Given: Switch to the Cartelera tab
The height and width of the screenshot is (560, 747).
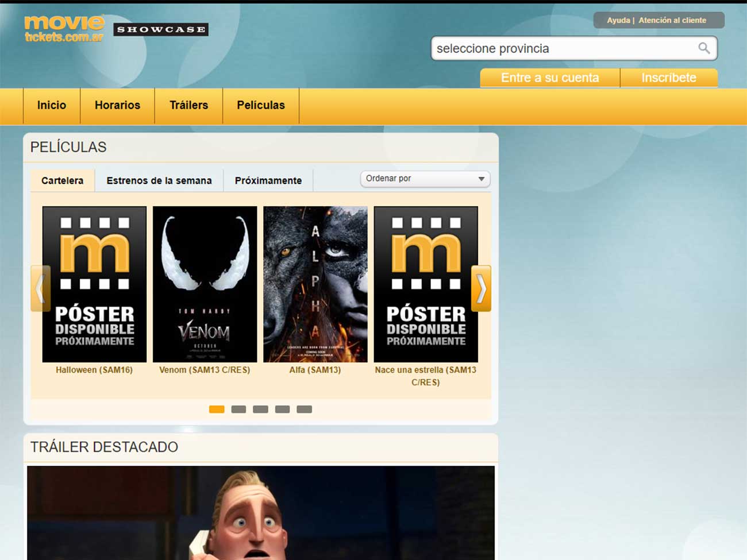Looking at the screenshot, I should tap(62, 180).
